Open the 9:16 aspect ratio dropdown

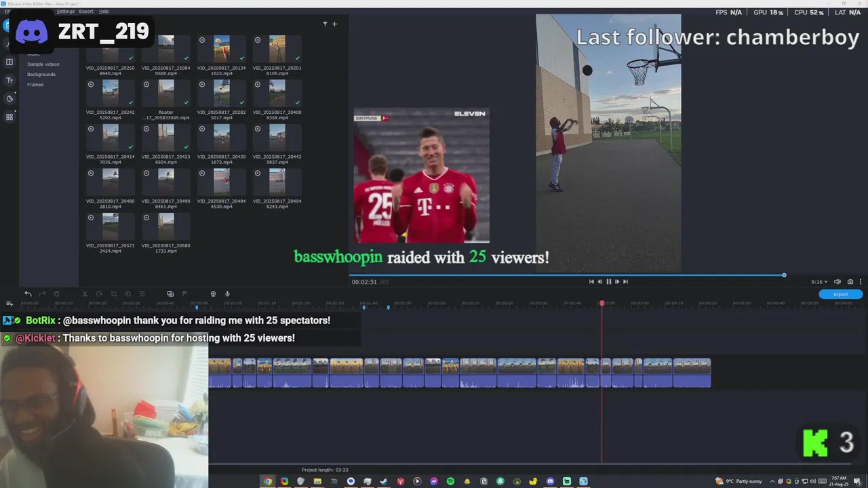click(x=819, y=282)
